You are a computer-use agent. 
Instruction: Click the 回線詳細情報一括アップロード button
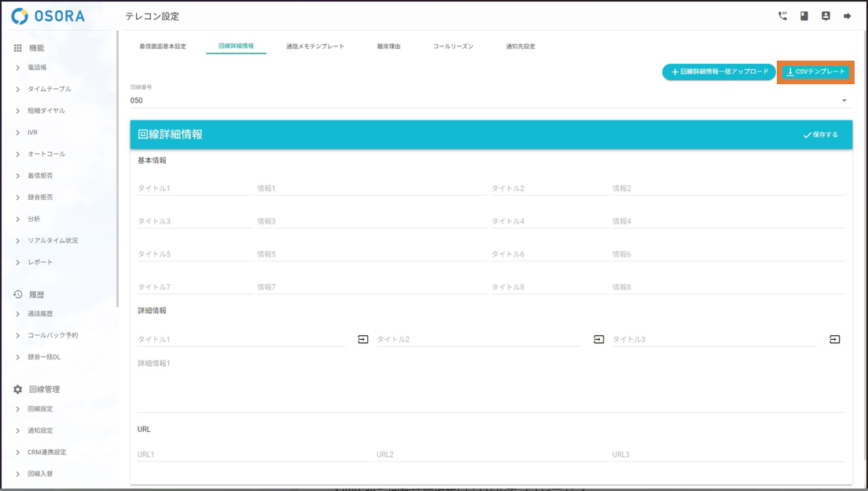[719, 72]
